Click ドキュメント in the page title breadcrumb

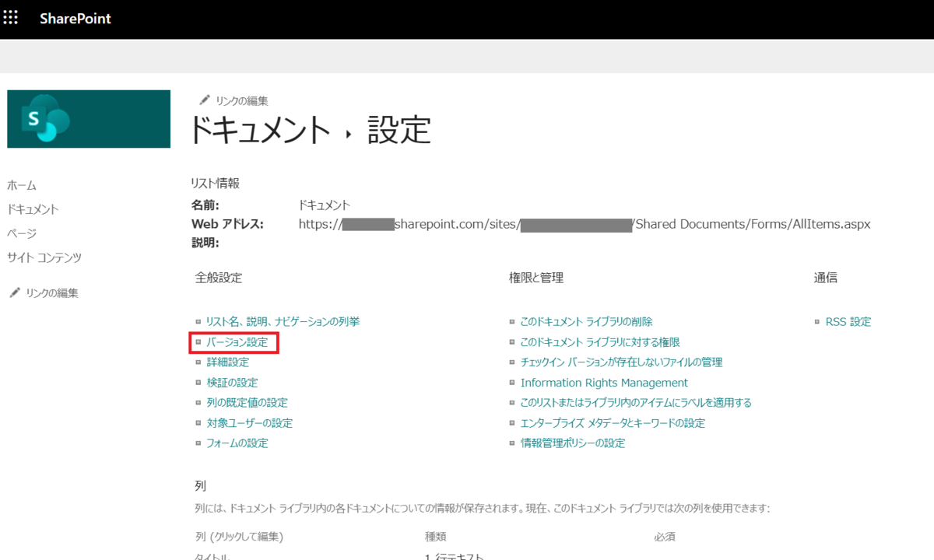[261, 130]
